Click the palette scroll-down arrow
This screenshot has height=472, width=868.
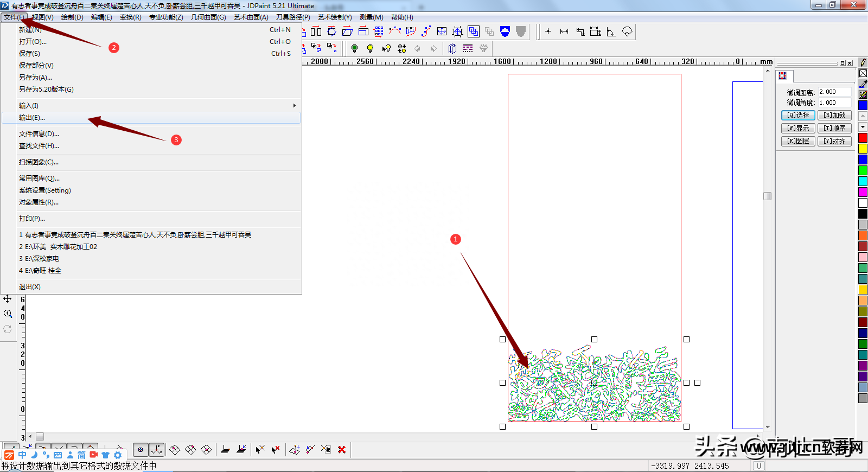[x=863, y=127]
